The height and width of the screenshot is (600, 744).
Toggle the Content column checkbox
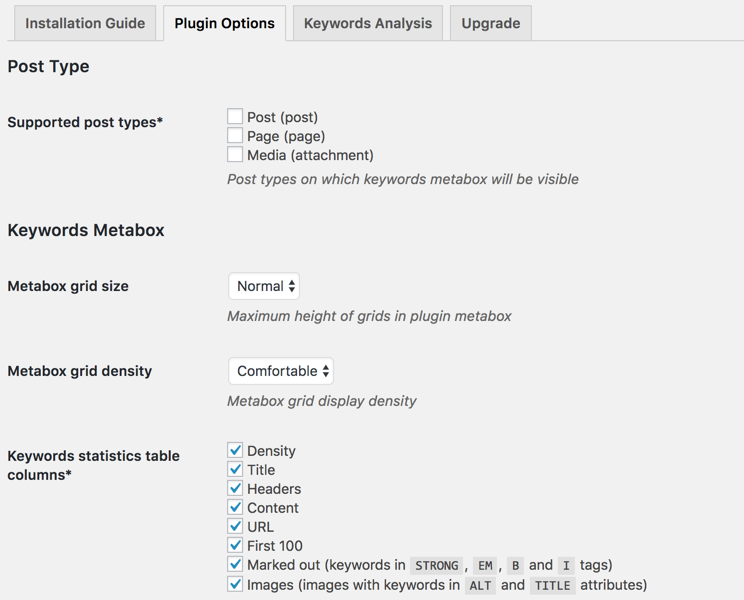coord(235,508)
